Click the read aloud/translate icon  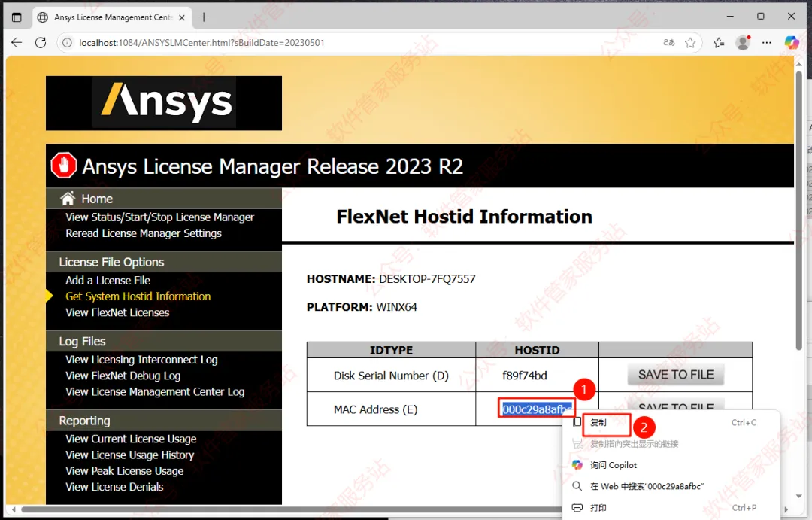click(669, 42)
